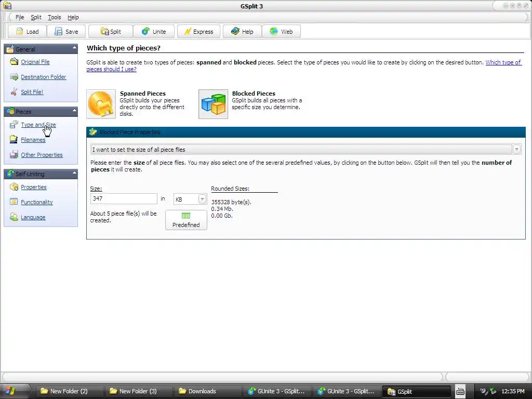Click the keyboard icon in taskbar
The image size is (532, 399).
tap(460, 392)
